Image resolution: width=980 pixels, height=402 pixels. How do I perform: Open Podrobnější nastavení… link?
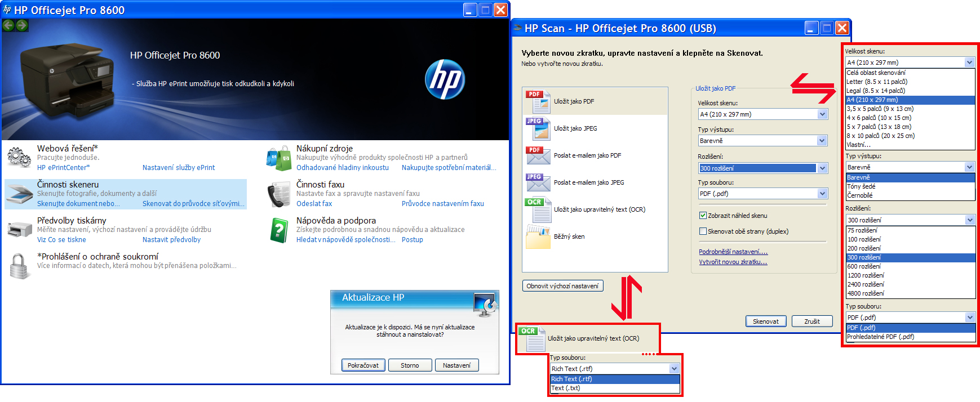tap(733, 252)
